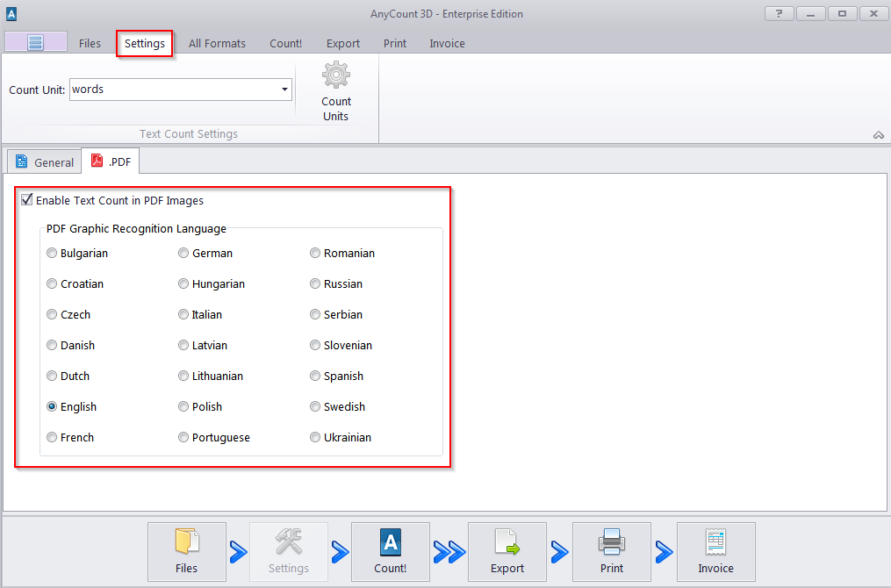The image size is (891, 588).
Task: Select Lithuanian recognition language
Action: click(211, 376)
